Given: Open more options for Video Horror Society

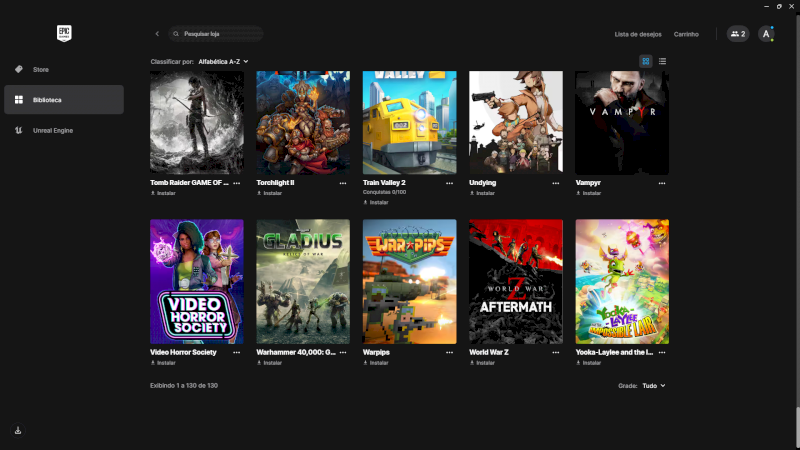Looking at the screenshot, I should click(237, 353).
